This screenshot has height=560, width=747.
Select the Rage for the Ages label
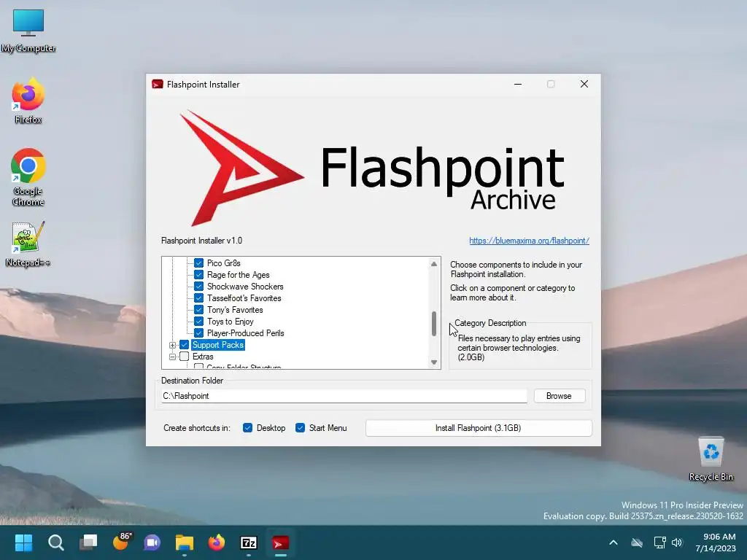[x=239, y=275]
